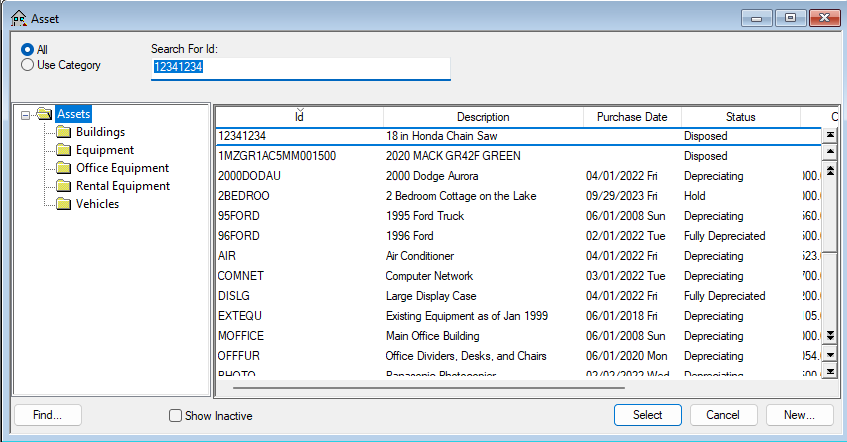This screenshot has width=847, height=442.
Task: Select the Use Category radio button
Action: coord(28,65)
